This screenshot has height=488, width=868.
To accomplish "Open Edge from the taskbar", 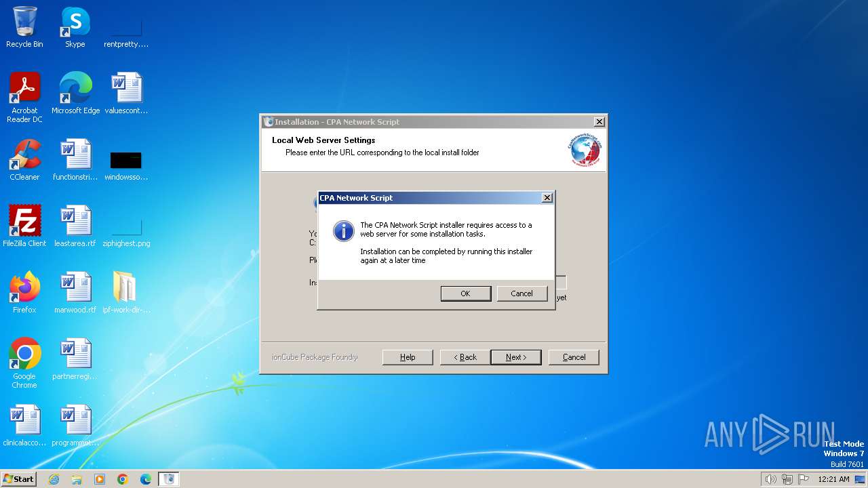I will 146,479.
